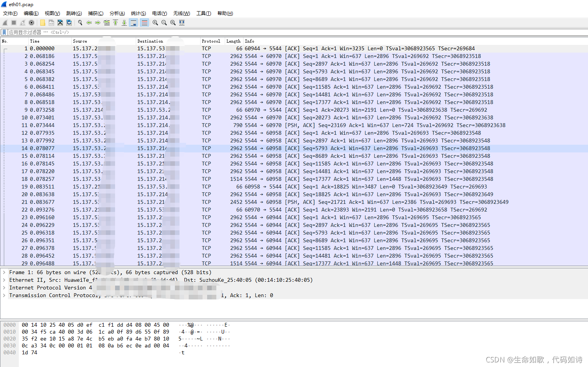Select packet 22 at time 0.093276

(294, 210)
